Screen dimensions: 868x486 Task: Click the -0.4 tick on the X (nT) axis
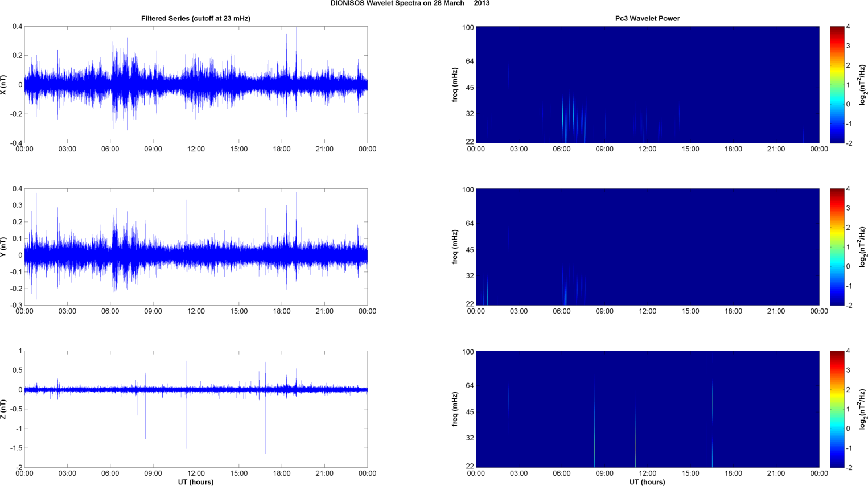tap(16, 143)
